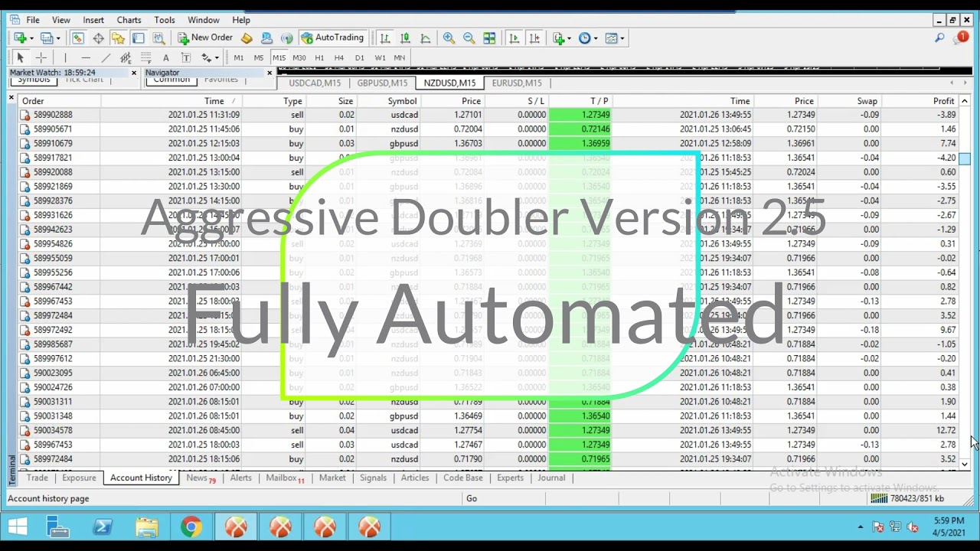Switch chart to Candlesticks style
This screenshot has height=551, width=980.
405,37
